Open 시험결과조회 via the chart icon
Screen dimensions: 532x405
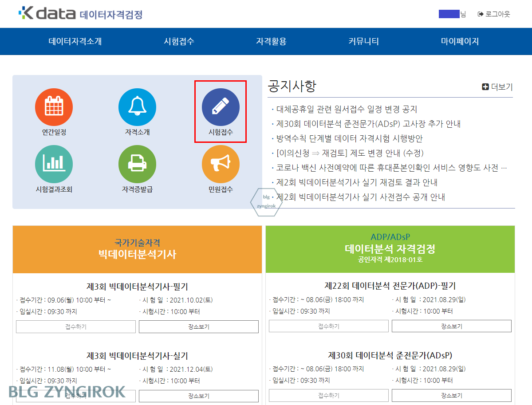(x=54, y=164)
